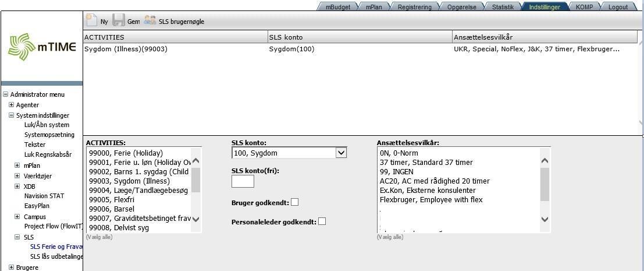Toggle the Personaleleder godkendt checkbox
This screenshot has height=271, width=644.
(x=322, y=221)
